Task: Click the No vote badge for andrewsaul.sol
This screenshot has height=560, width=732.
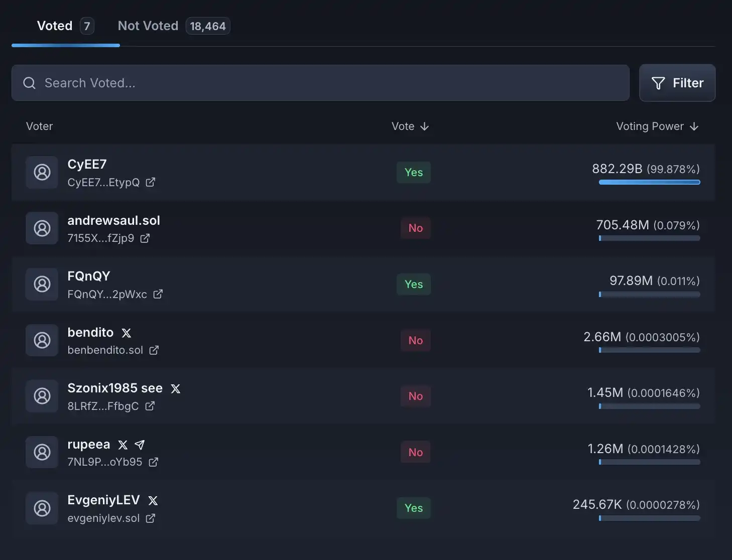Action: point(416,228)
